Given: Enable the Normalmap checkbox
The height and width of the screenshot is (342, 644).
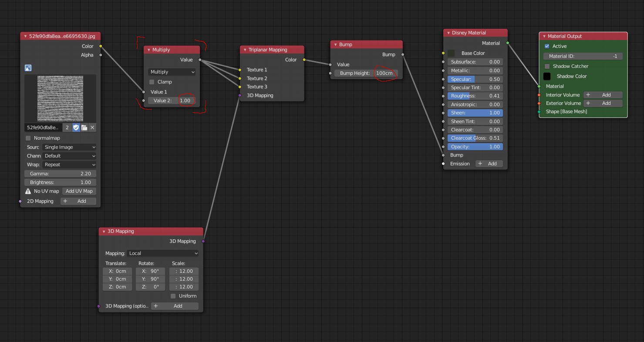Looking at the screenshot, I should tap(28, 138).
